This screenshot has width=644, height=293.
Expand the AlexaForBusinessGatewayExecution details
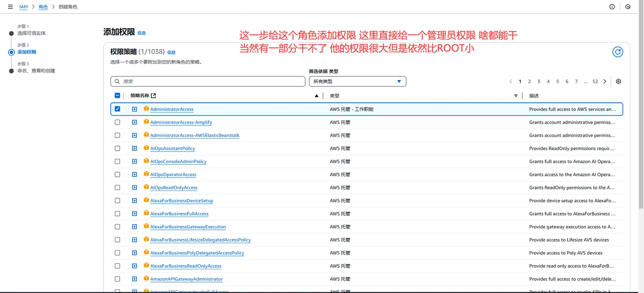click(134, 227)
